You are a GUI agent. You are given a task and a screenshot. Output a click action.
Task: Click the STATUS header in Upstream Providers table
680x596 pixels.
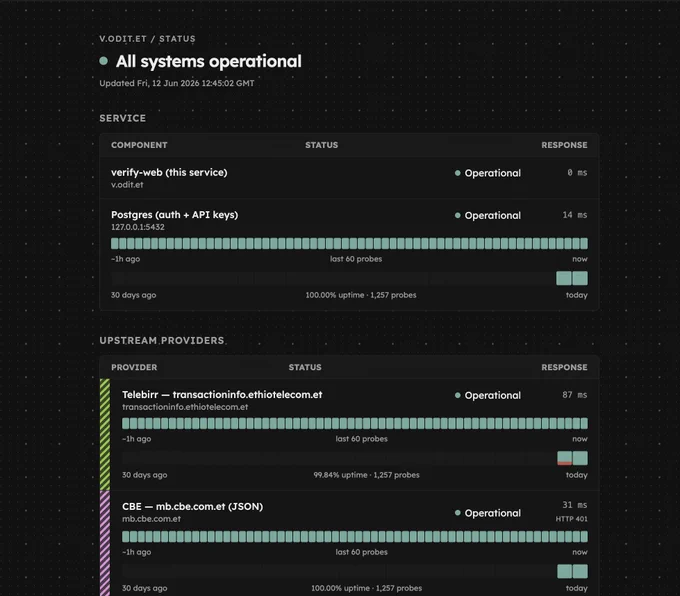tap(305, 367)
